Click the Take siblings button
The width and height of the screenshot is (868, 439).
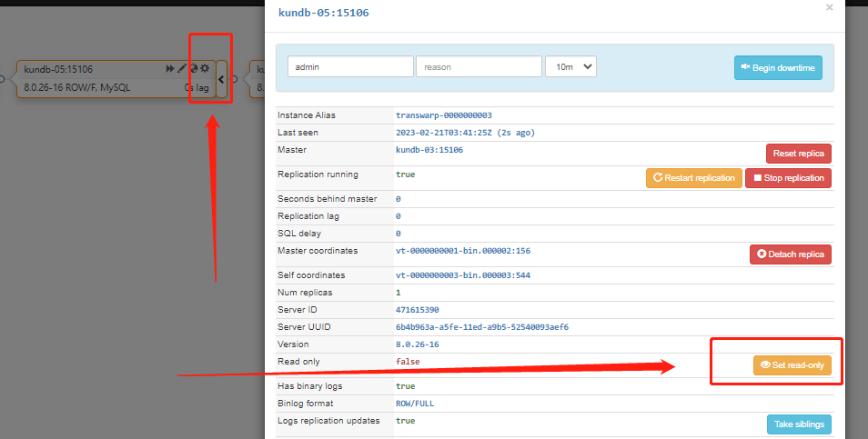click(x=798, y=424)
